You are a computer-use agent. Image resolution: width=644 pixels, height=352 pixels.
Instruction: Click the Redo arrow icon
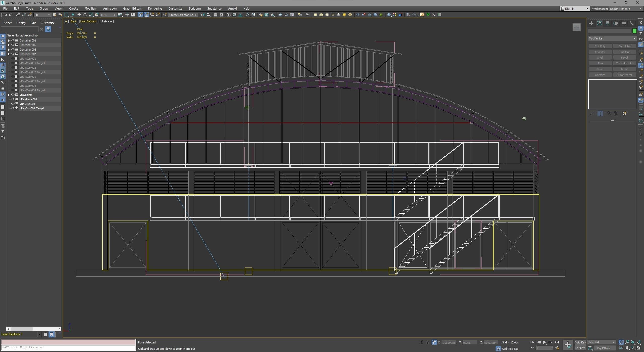point(11,15)
